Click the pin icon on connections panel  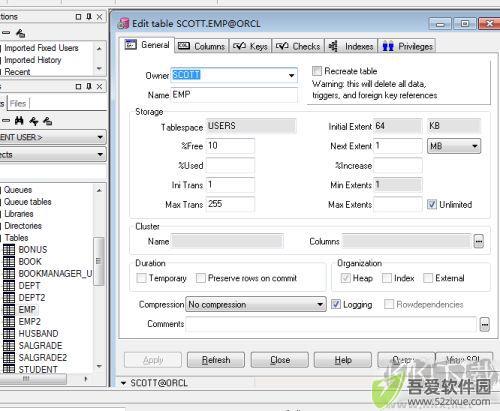pos(89,16)
